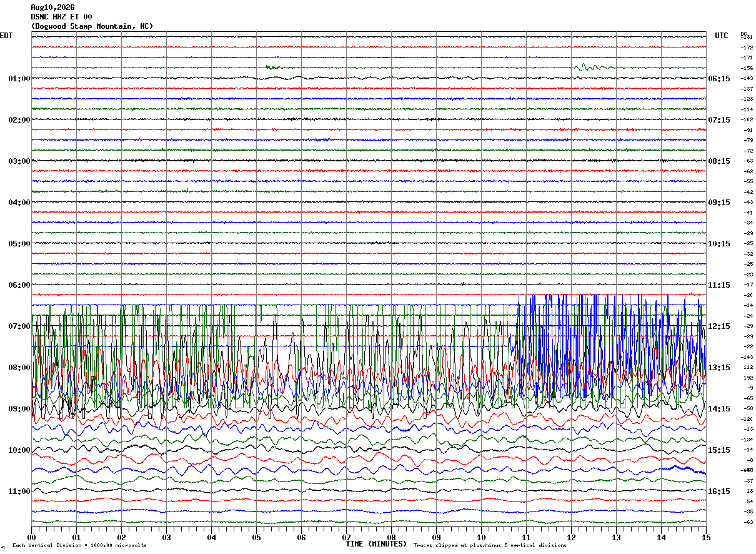756x554 pixels.
Task: Click the DC offset value 54
Action: (749, 501)
